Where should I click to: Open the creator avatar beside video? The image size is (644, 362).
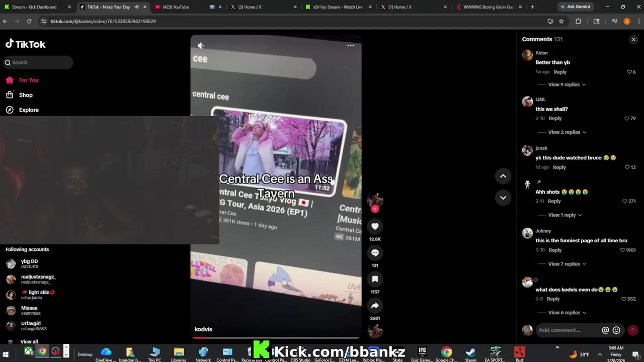pyautogui.click(x=375, y=201)
